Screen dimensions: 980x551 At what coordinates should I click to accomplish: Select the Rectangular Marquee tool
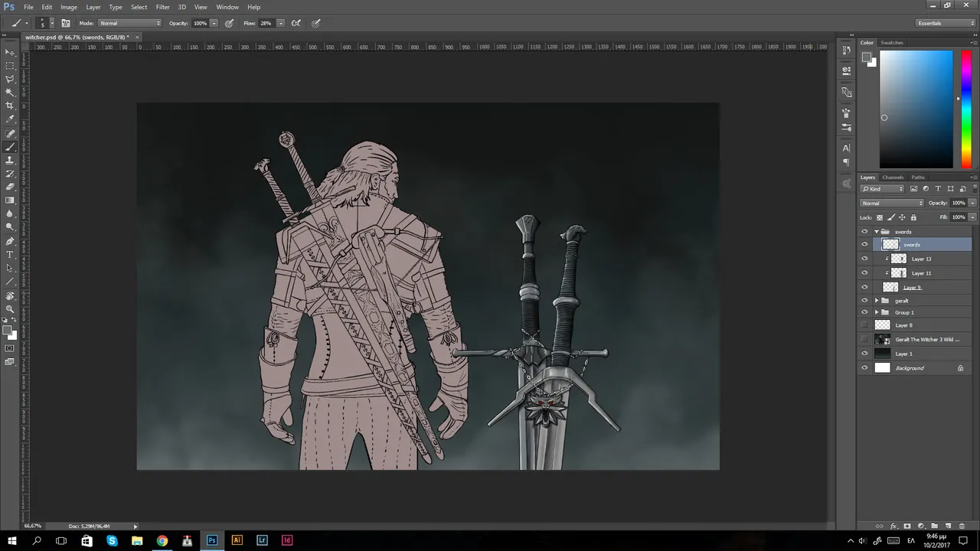click(x=10, y=66)
